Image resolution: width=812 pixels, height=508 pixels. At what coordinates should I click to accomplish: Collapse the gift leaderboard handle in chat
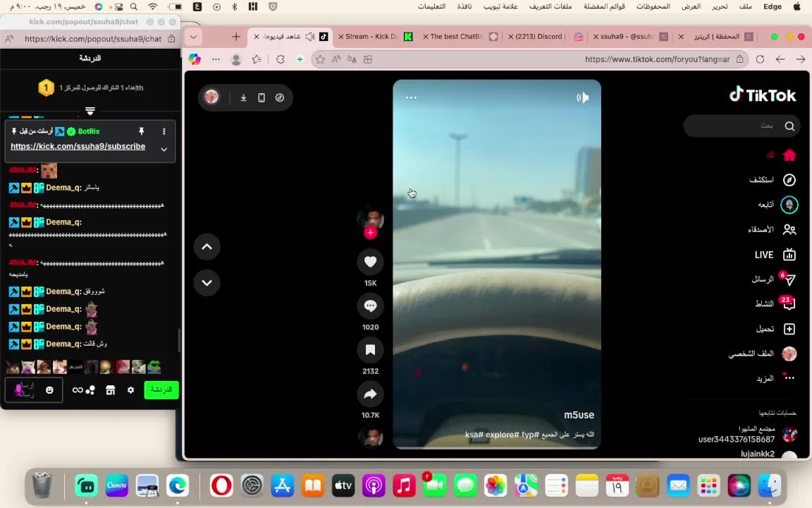click(x=90, y=111)
